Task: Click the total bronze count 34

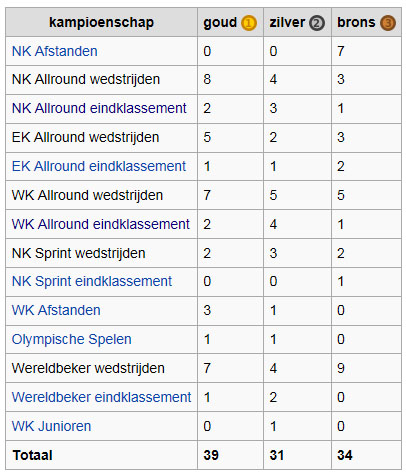Action: pos(345,455)
